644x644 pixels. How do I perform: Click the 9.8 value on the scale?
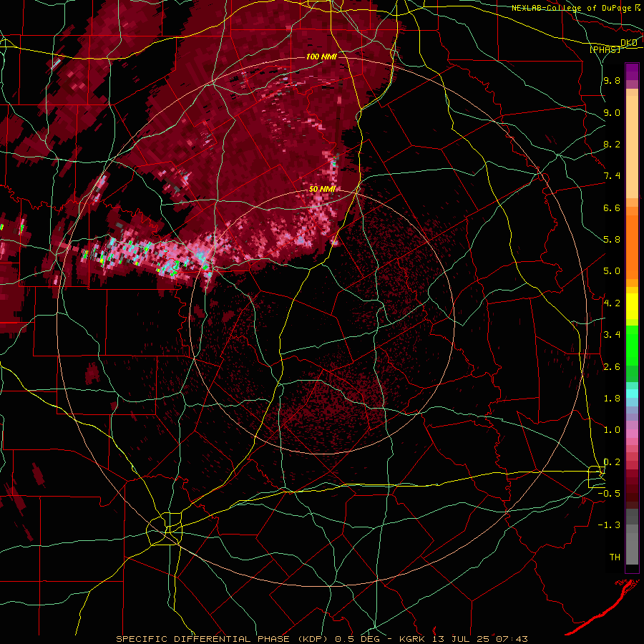pyautogui.click(x=612, y=81)
